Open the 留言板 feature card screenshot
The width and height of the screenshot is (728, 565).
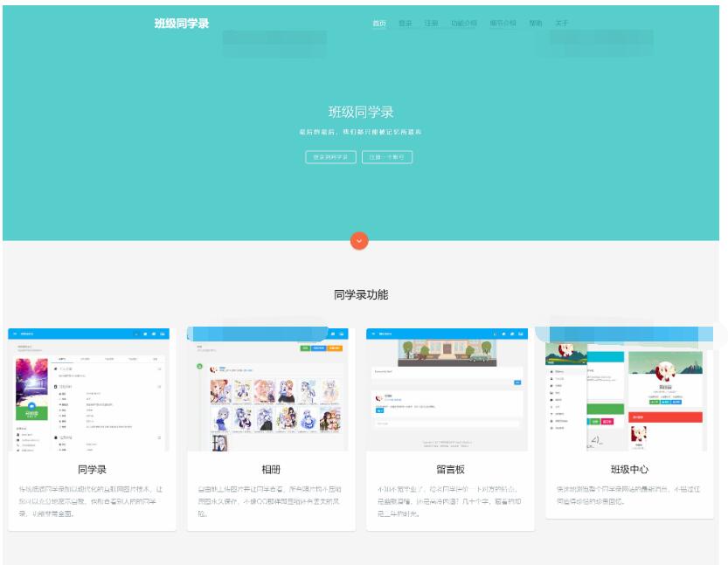pos(450,389)
